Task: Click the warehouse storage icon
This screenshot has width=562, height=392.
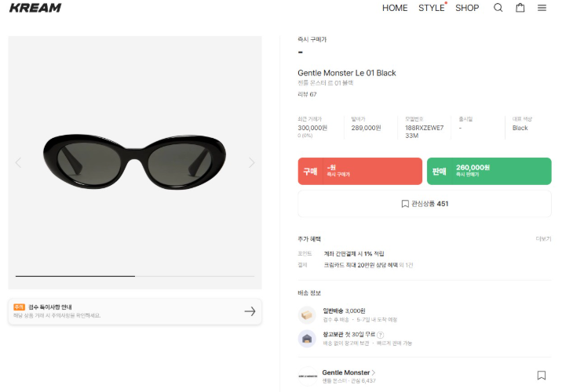Action: click(307, 339)
